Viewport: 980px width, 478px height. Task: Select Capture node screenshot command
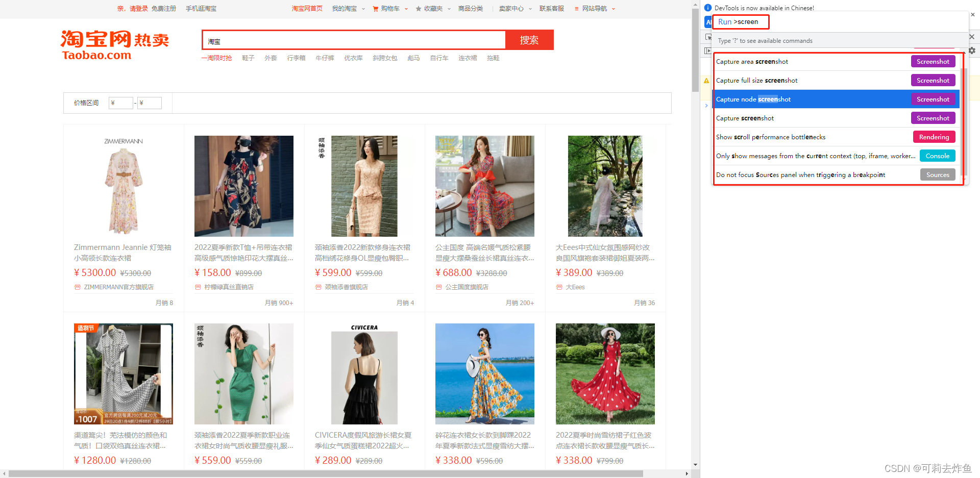[836, 99]
